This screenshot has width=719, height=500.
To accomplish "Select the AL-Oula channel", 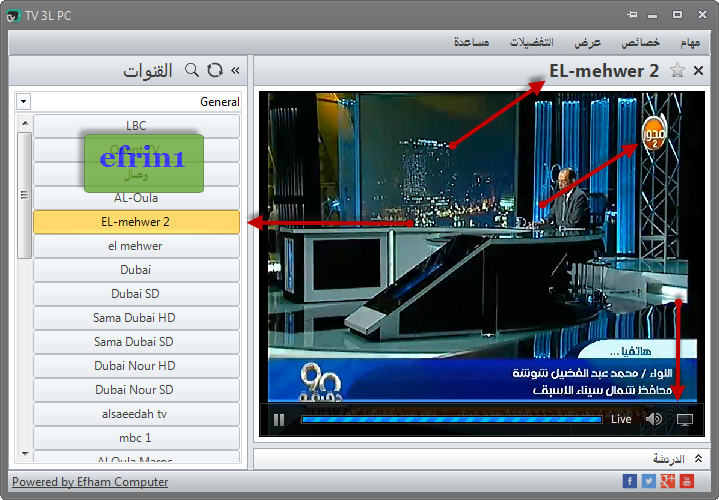I will (136, 198).
